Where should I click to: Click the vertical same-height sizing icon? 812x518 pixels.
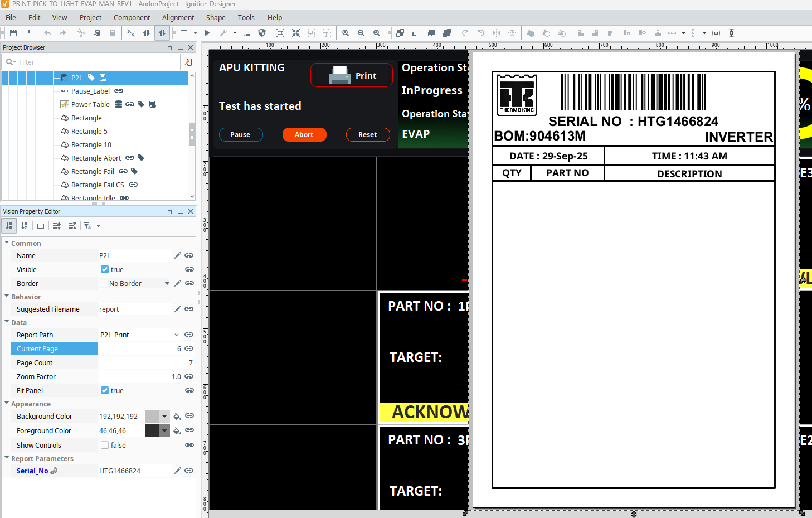(x=732, y=33)
